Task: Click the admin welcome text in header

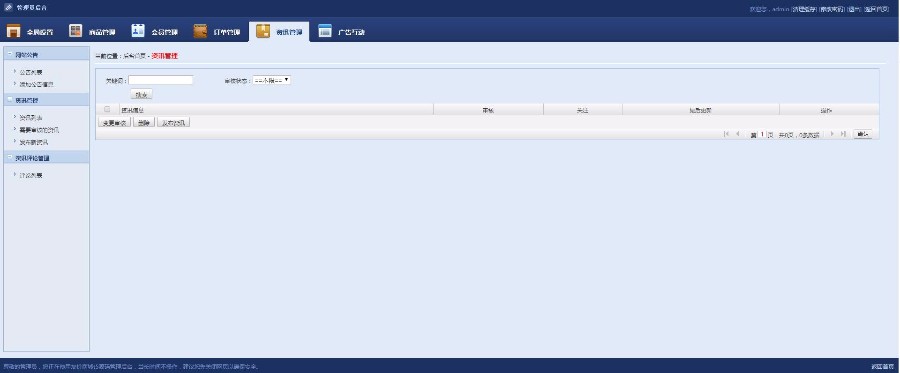Action: point(769,9)
